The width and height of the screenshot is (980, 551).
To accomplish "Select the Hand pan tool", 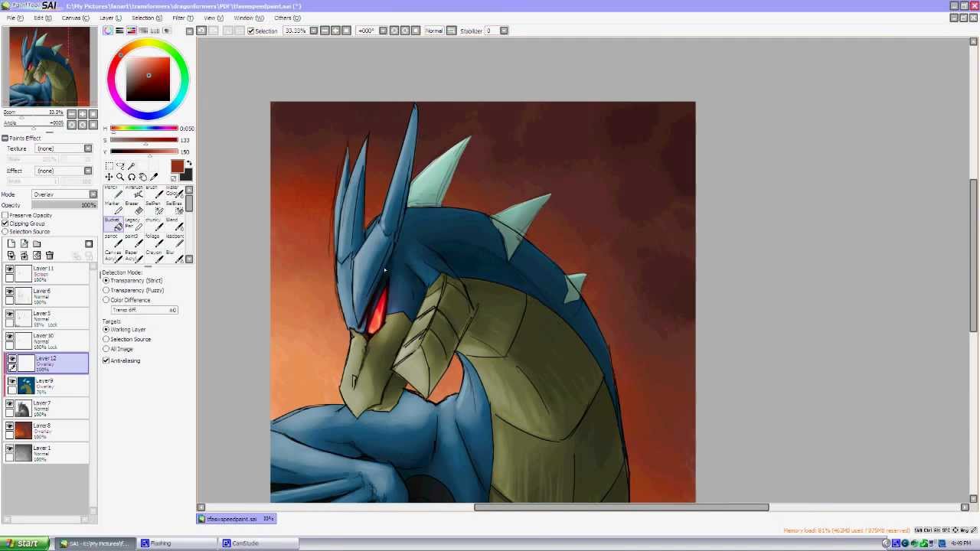I will point(142,177).
